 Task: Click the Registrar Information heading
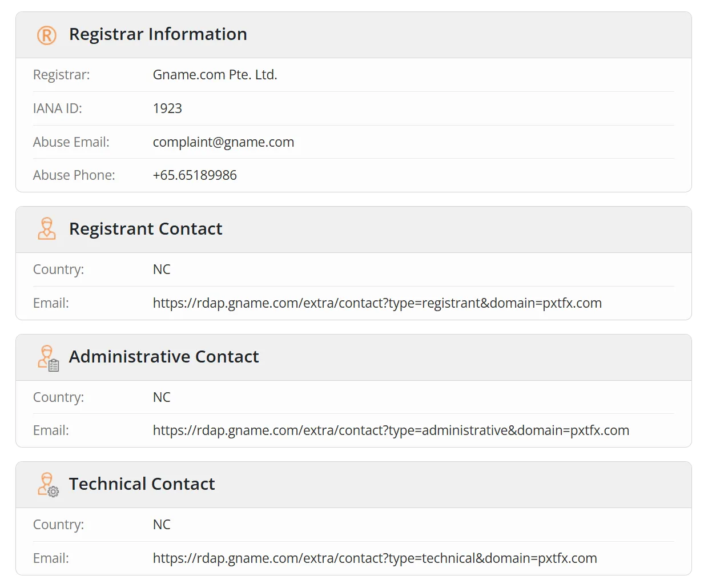(158, 34)
